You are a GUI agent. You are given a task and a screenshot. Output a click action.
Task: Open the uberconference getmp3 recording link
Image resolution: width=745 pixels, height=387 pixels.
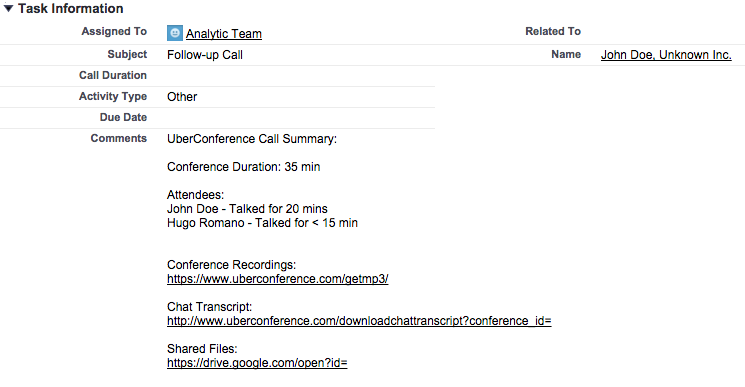(x=277, y=279)
